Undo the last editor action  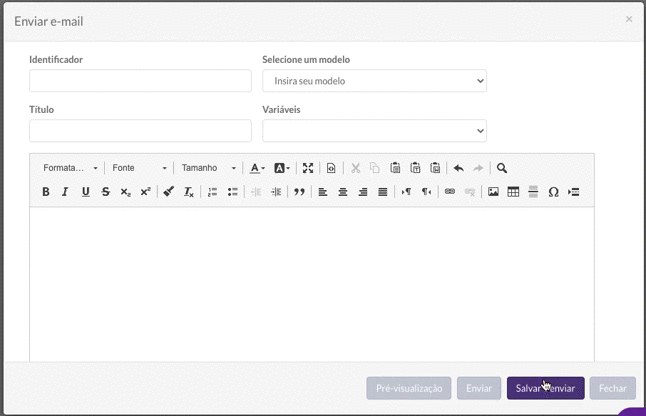tap(459, 168)
